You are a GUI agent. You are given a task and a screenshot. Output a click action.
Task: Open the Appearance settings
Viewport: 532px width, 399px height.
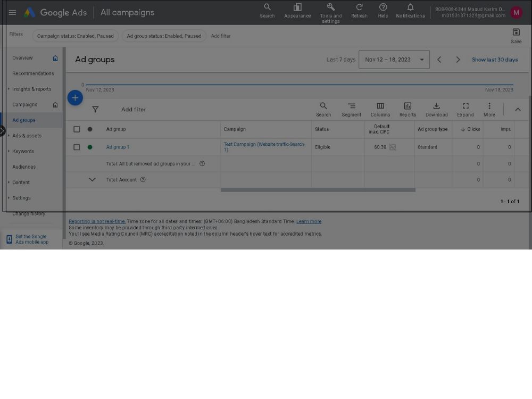point(297,11)
